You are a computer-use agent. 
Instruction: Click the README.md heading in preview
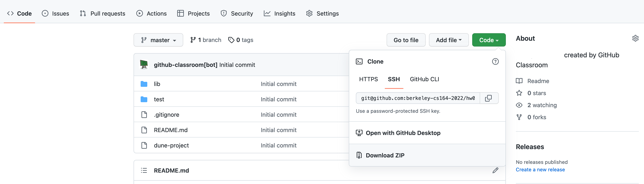171,171
